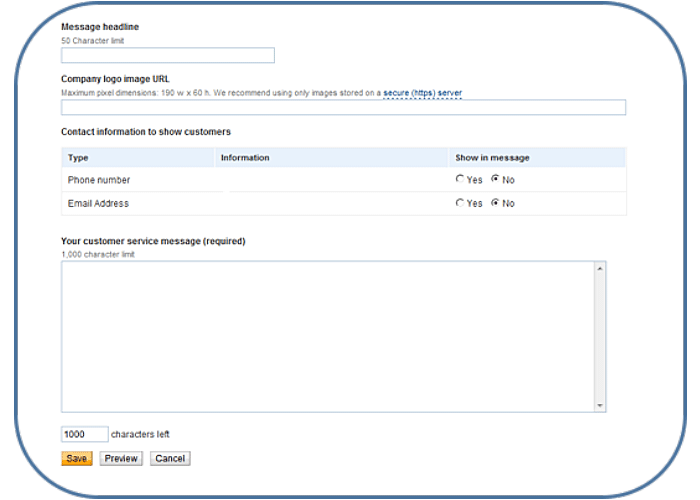Click the message box scroll up arrow

[600, 268]
